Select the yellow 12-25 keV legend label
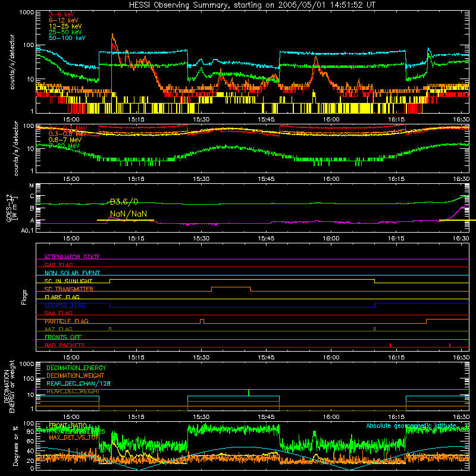 65,26
